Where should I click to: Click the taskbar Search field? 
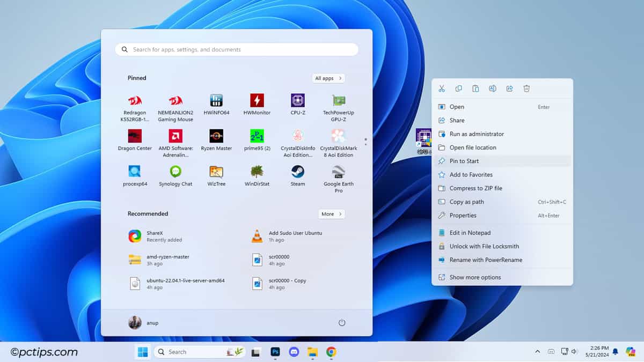tap(200, 352)
